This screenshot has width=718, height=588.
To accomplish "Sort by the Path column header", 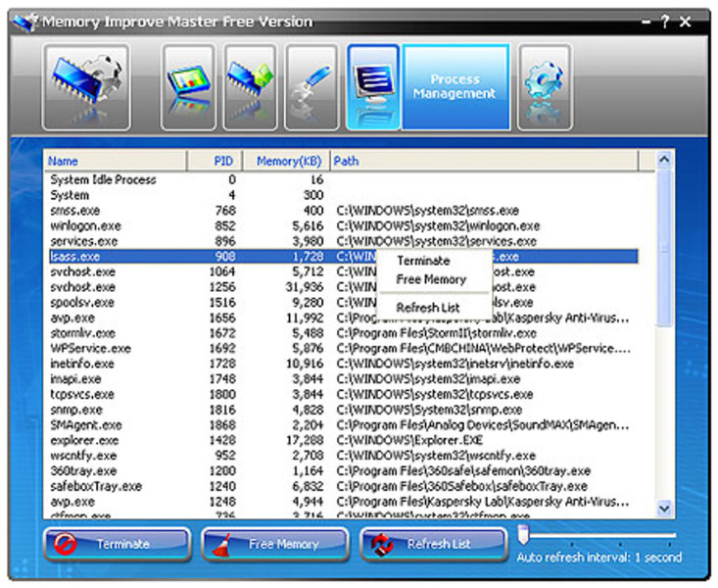I will (x=484, y=161).
